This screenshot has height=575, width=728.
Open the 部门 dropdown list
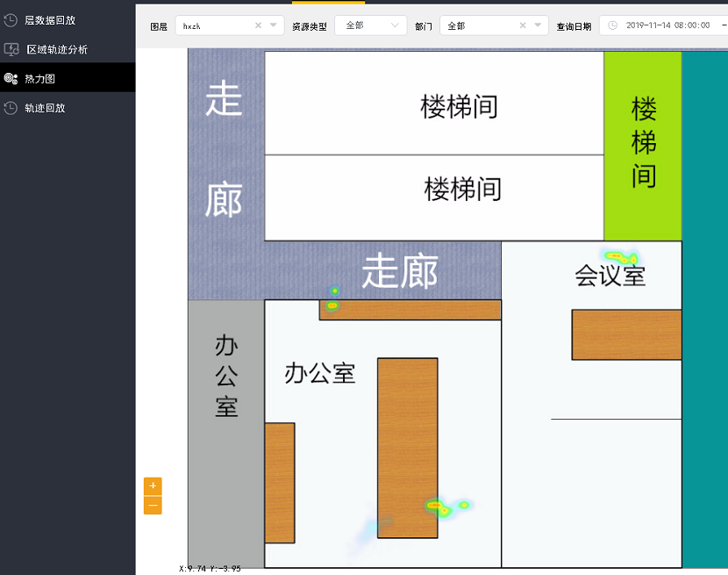pyautogui.click(x=537, y=25)
